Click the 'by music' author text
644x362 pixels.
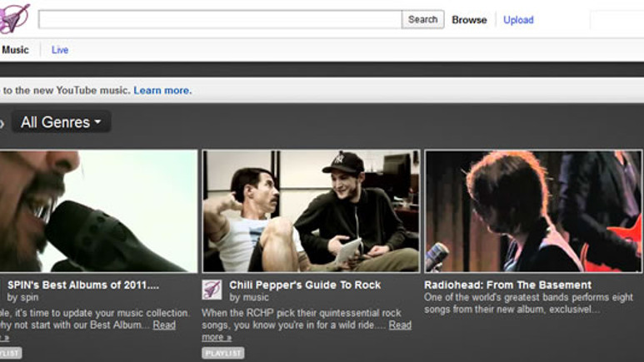(x=249, y=297)
